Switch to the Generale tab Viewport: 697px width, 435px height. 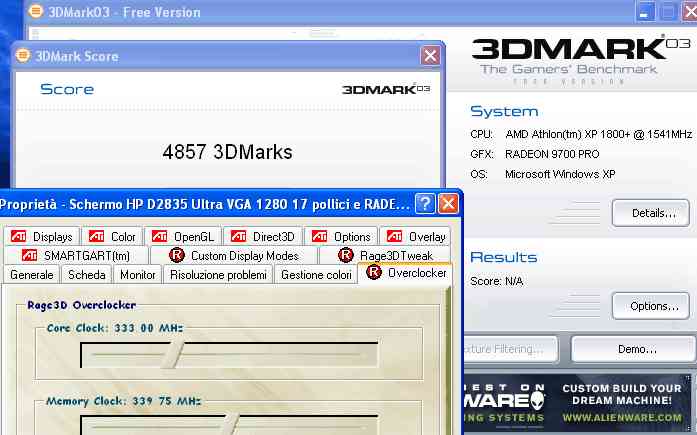[32, 275]
